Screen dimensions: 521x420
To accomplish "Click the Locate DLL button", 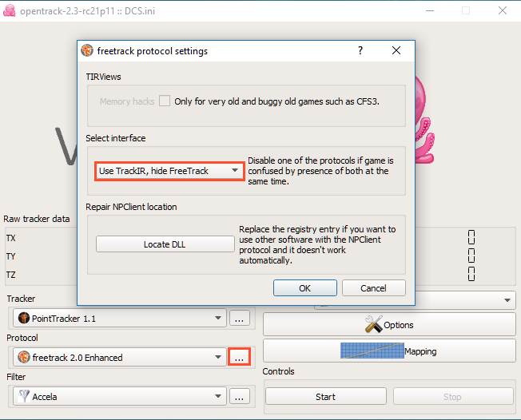I will tap(165, 244).
